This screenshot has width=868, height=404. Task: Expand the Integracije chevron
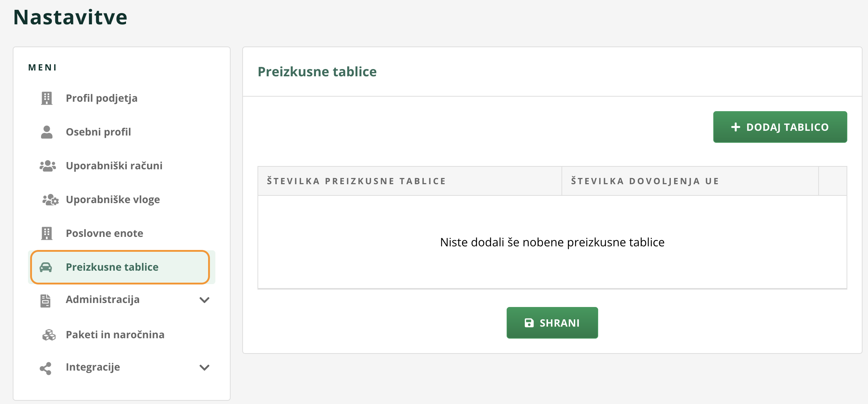click(x=204, y=367)
